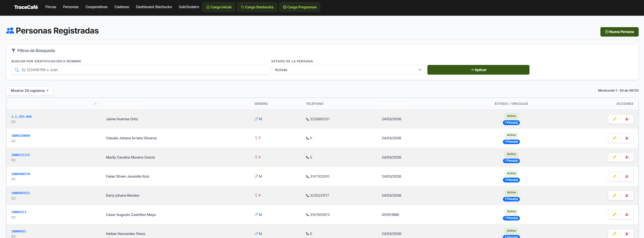Open Estado de la Persona dropdown

(x=348, y=70)
